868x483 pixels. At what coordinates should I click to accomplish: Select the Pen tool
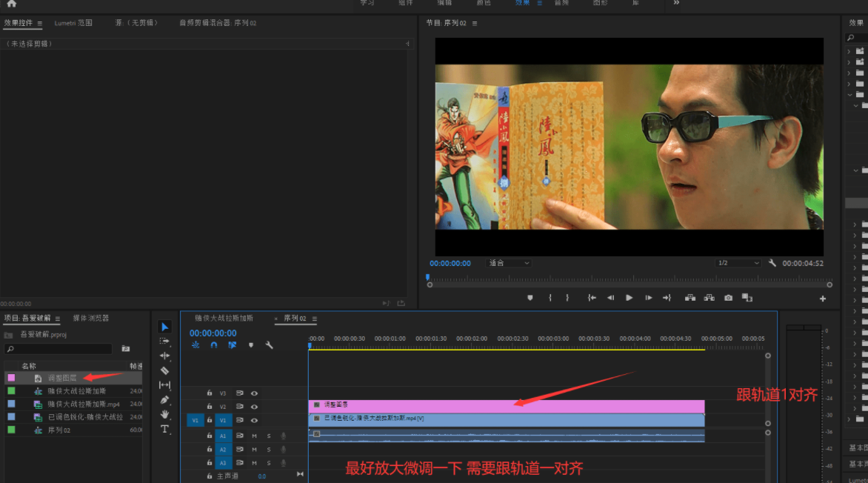click(164, 399)
